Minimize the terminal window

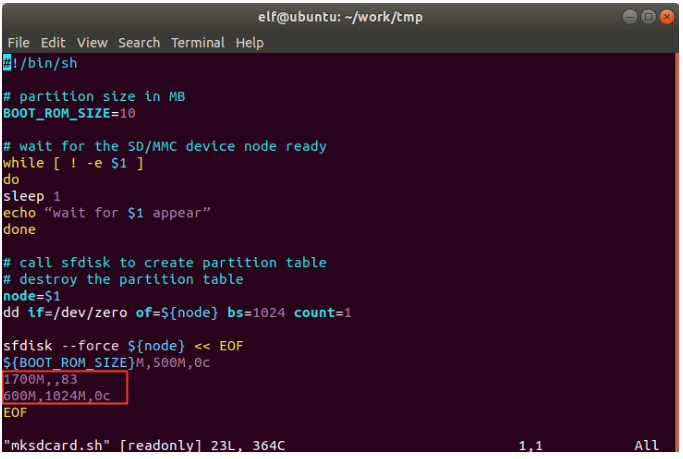point(631,17)
